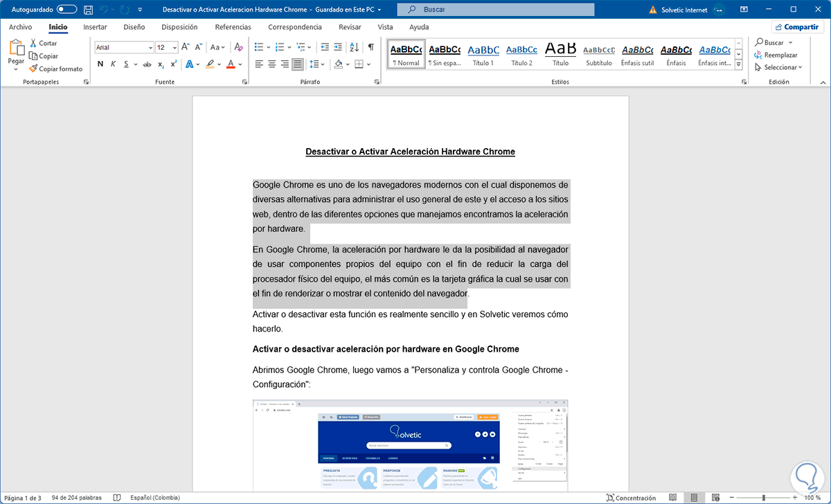Open spelling check icon in status bar

116,498
